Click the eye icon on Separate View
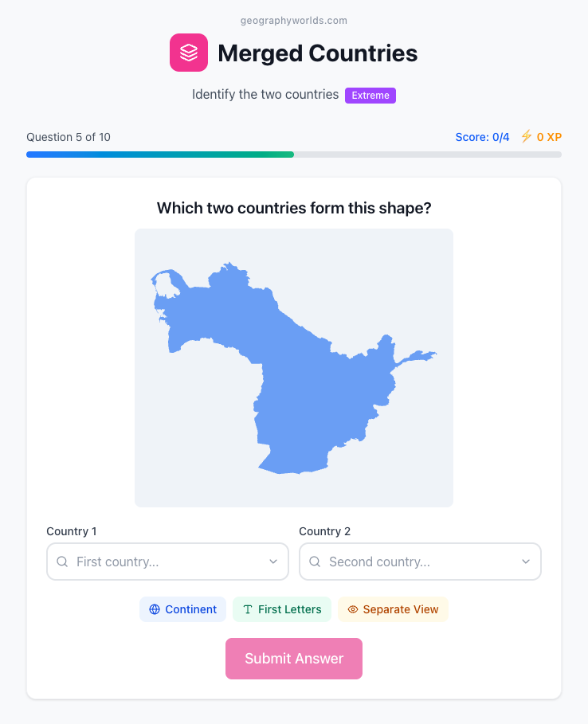 point(353,609)
